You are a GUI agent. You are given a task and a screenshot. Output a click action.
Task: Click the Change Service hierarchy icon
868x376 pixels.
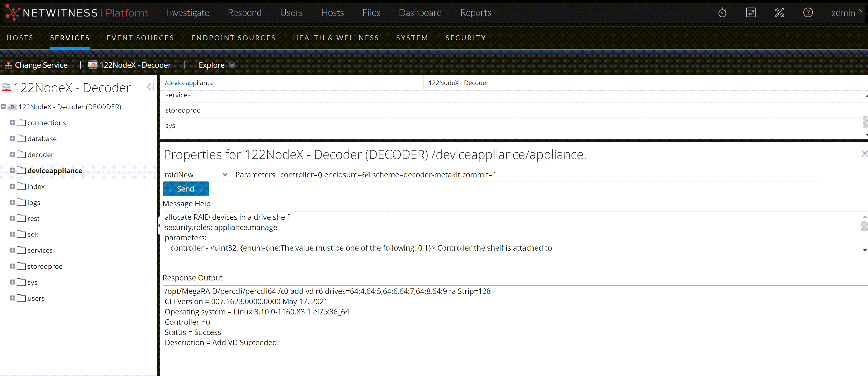click(x=8, y=65)
